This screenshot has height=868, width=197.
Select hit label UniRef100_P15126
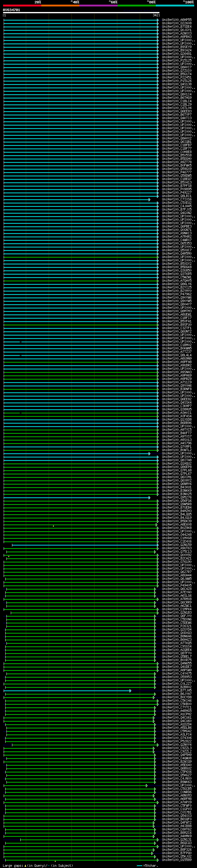177,81
